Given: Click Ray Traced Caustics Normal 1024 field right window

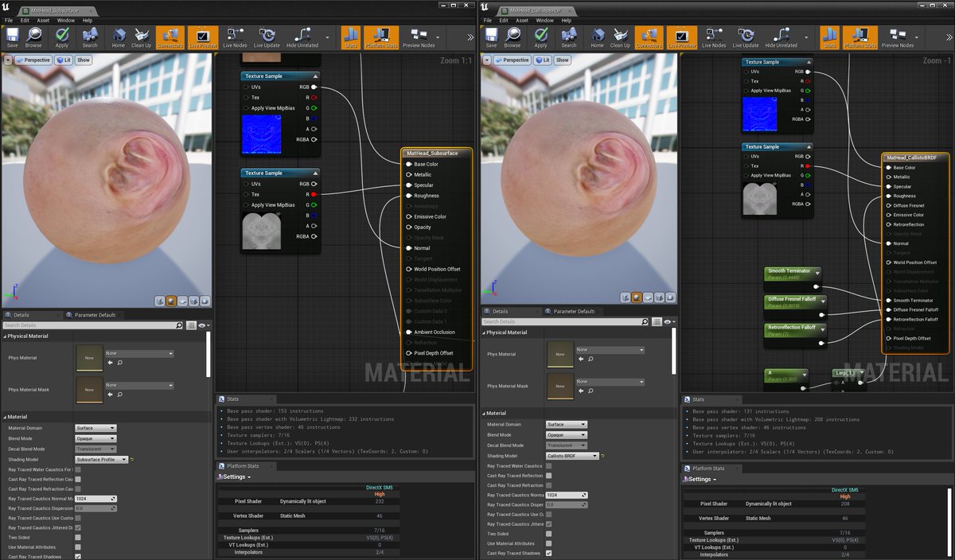Looking at the screenshot, I should point(566,495).
